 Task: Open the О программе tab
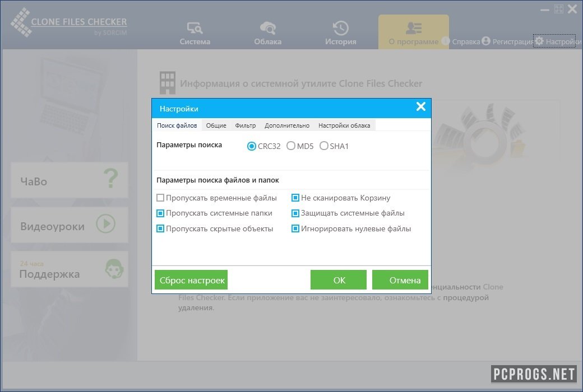tap(414, 32)
